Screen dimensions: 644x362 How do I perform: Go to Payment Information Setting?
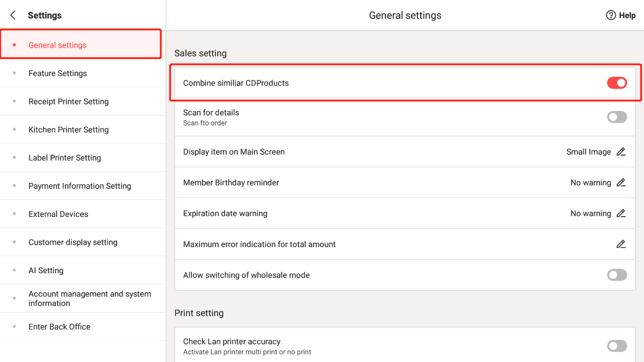(x=83, y=186)
